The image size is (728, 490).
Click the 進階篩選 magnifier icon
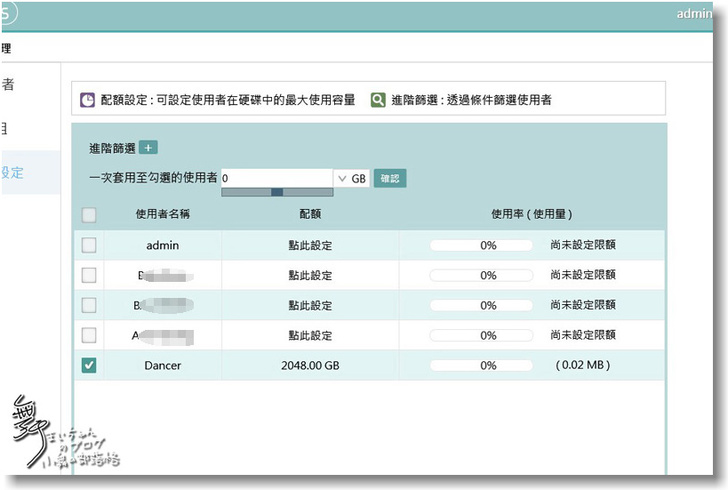point(378,100)
